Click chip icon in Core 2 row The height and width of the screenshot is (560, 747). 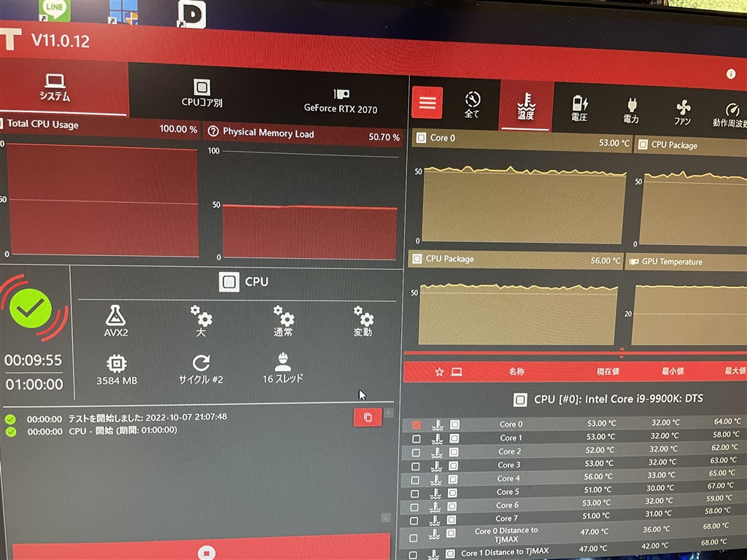tap(453, 451)
